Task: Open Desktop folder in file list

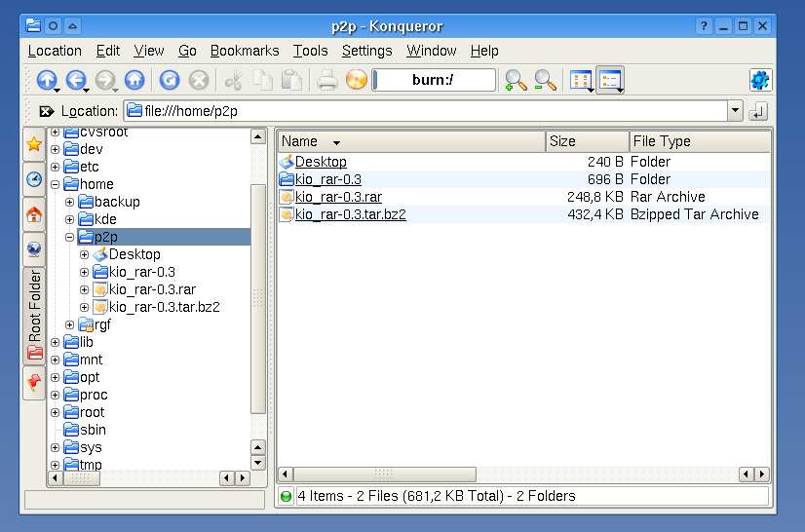Action: [x=321, y=162]
